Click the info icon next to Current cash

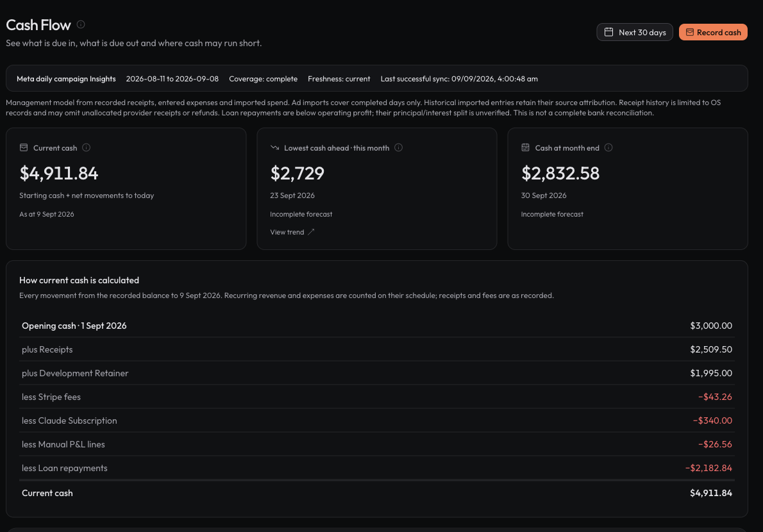[x=86, y=147]
